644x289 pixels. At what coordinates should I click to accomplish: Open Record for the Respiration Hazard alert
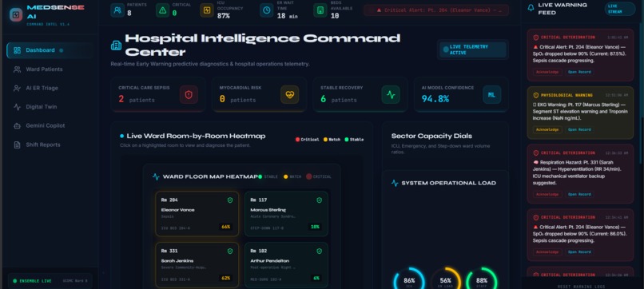pos(579,194)
